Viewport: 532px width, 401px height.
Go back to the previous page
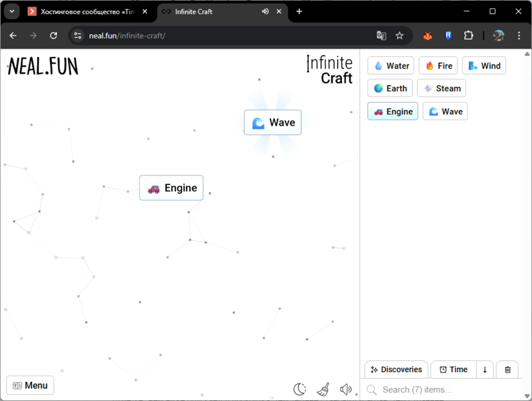[x=13, y=36]
